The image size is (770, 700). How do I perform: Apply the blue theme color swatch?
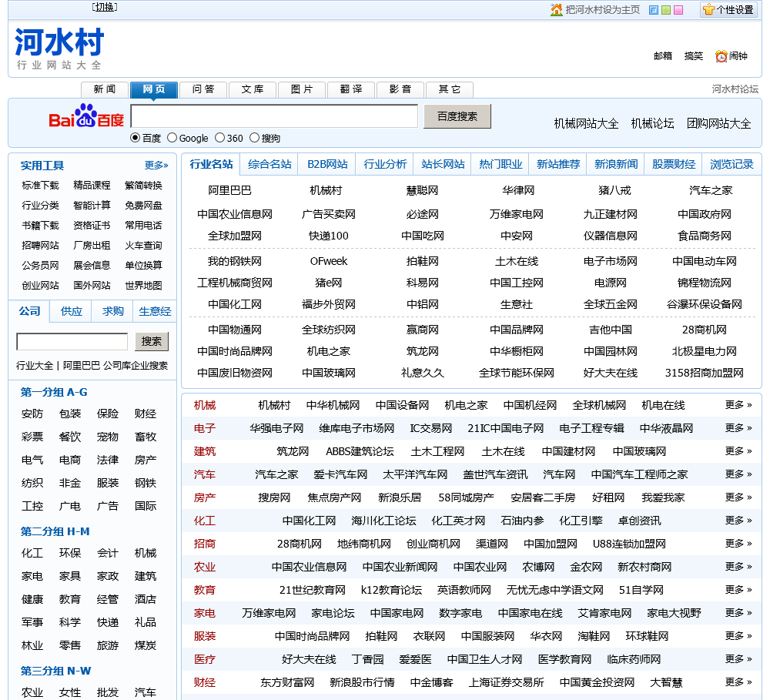point(654,10)
